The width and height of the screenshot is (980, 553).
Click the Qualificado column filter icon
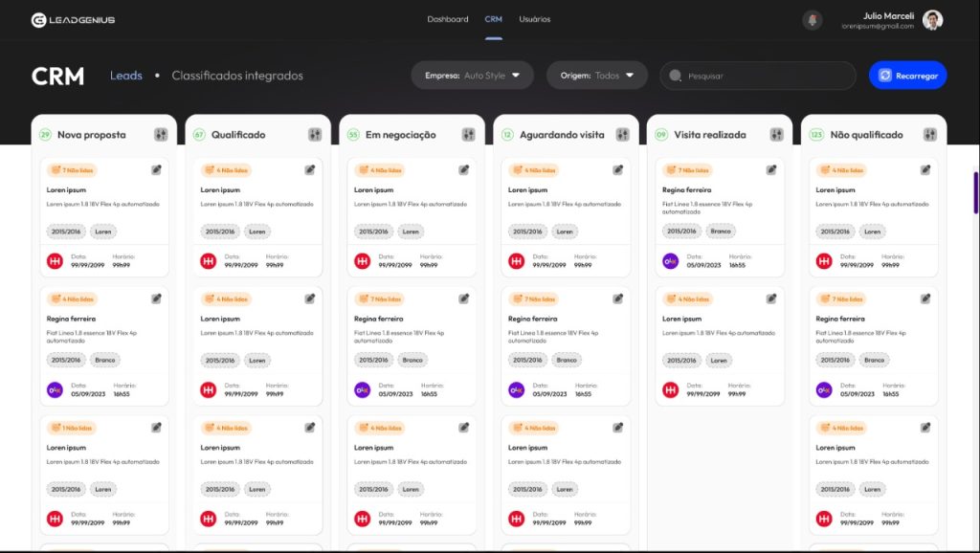[x=315, y=135]
